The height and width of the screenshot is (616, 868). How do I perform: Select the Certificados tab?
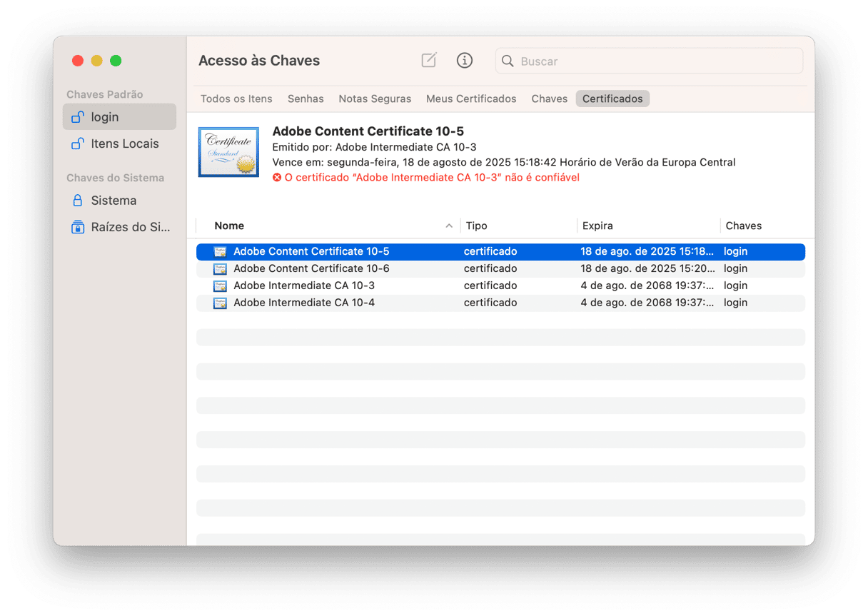[612, 99]
